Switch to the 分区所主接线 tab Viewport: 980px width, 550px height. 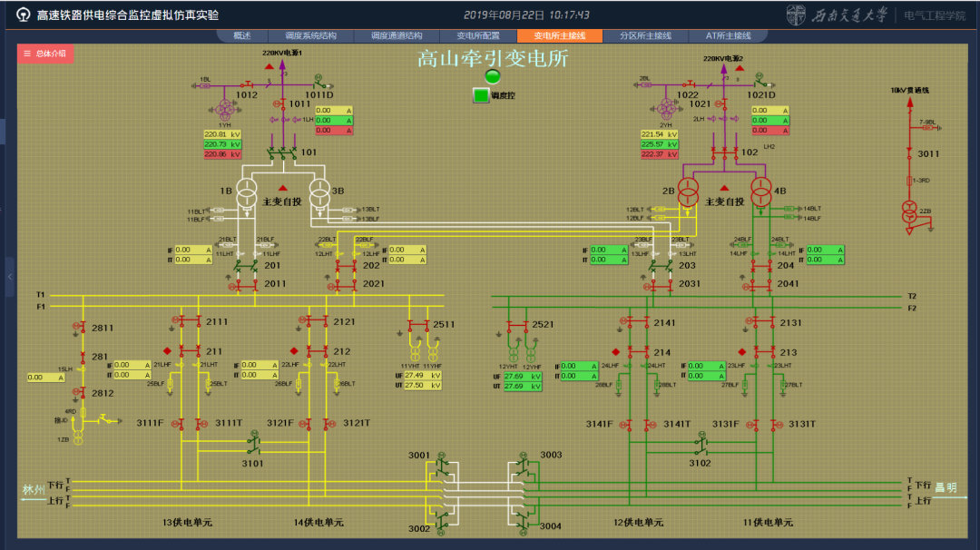pyautogui.click(x=644, y=36)
